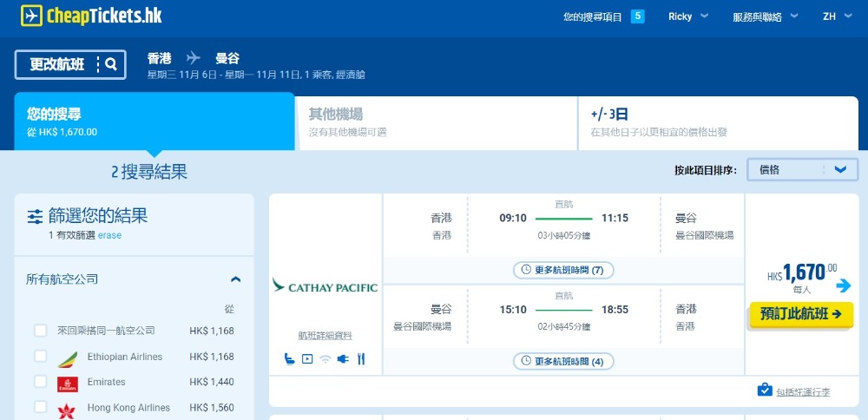The height and width of the screenshot is (420, 868).
Task: Tick the Emirates airline checkbox
Action: point(41,382)
